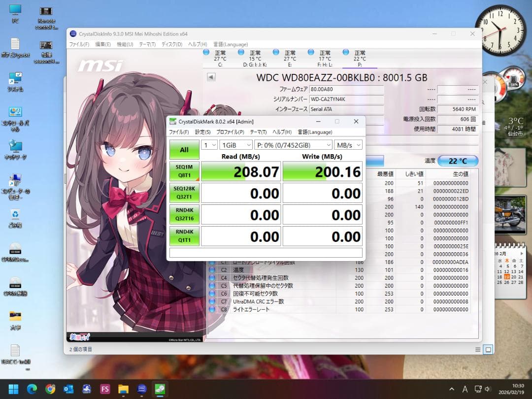The width and height of the screenshot is (532, 399).
Task: Click the 200.16 write result value
Action: 322,171
